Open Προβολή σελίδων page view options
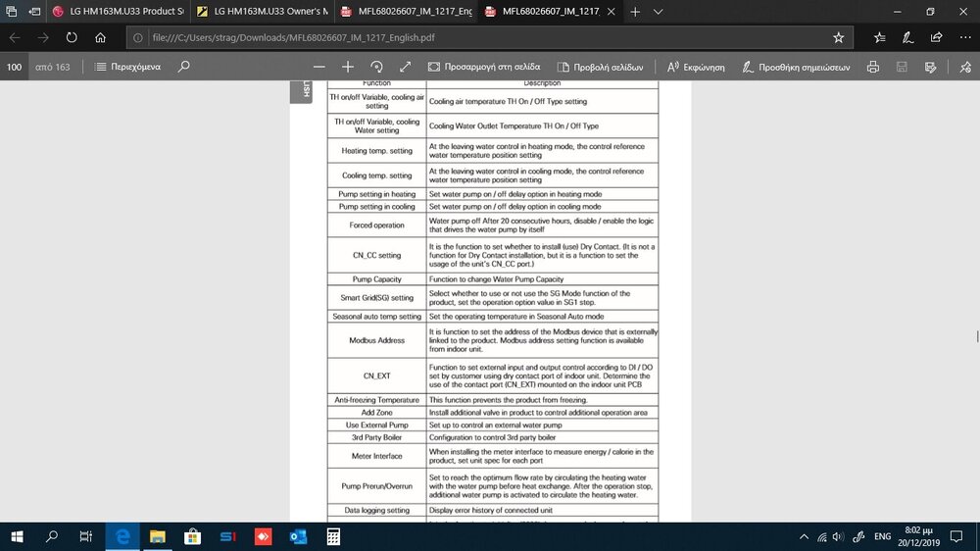The width and height of the screenshot is (980, 551). 601,67
